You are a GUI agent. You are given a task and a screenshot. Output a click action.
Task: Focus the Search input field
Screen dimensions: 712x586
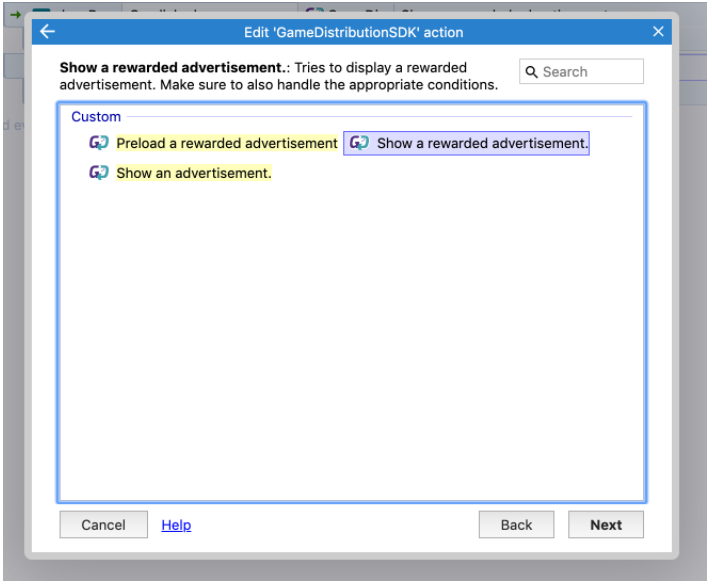tap(581, 71)
